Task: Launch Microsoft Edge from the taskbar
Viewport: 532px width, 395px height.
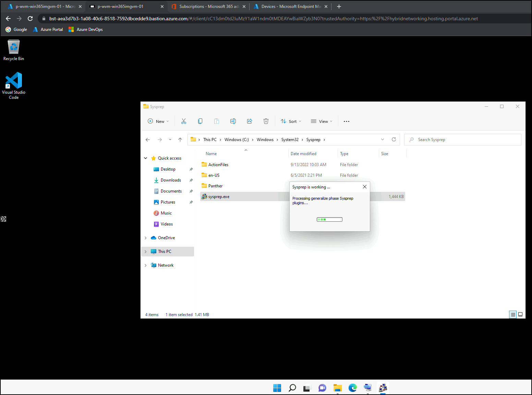Action: (x=352, y=388)
